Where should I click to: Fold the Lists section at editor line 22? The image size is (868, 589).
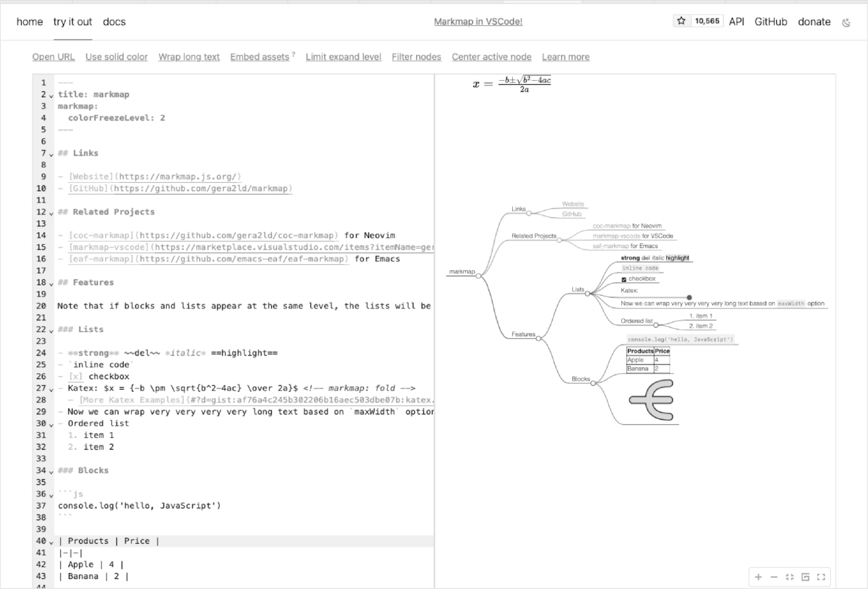[51, 330]
